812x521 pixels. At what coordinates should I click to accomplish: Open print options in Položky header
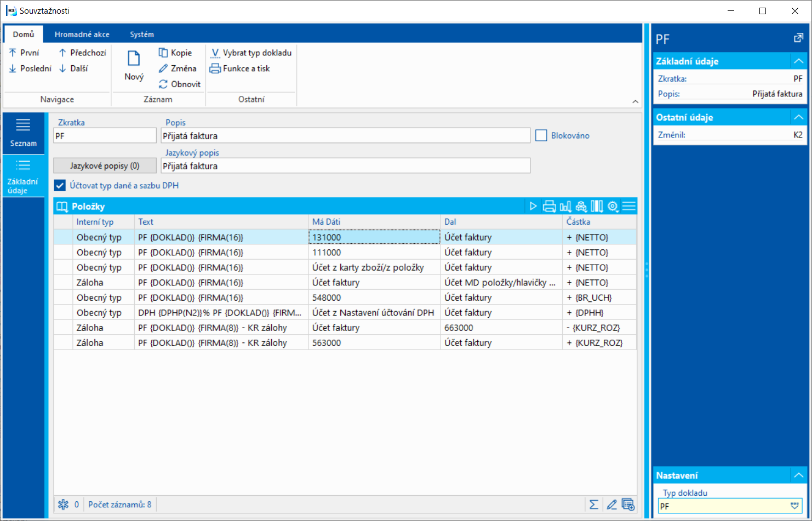click(x=549, y=207)
